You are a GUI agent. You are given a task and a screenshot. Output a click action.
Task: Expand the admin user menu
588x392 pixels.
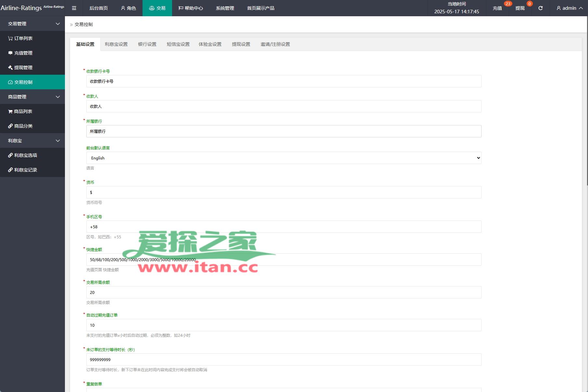click(x=569, y=8)
